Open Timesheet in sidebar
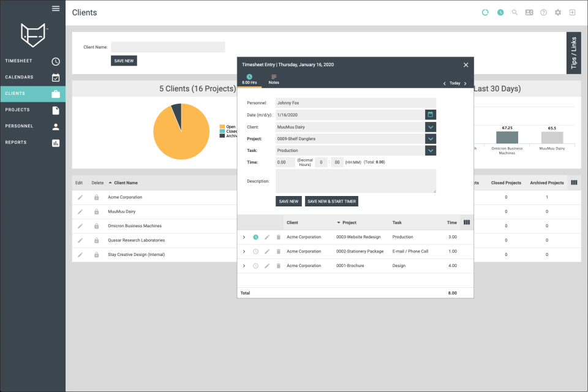588x392 pixels. [32, 61]
